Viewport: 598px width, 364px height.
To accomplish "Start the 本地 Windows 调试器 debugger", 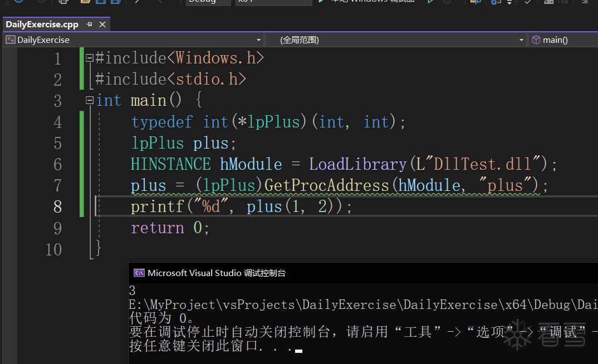I will coord(367,2).
